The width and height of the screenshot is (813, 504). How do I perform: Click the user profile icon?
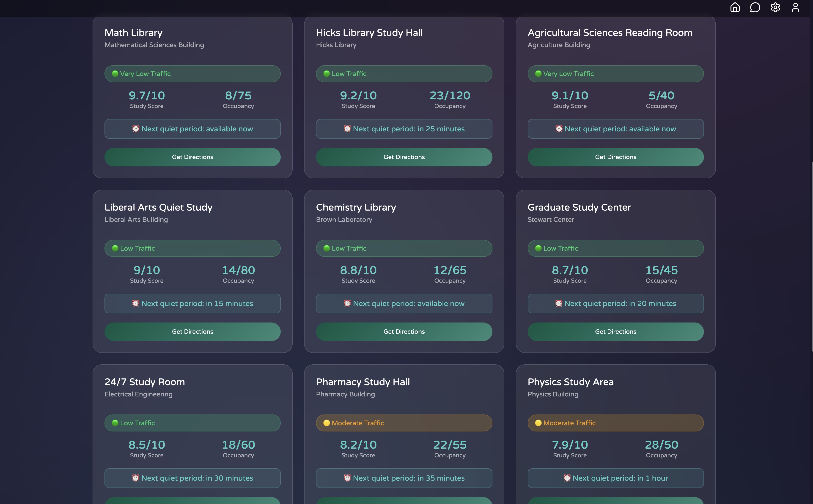tap(795, 7)
